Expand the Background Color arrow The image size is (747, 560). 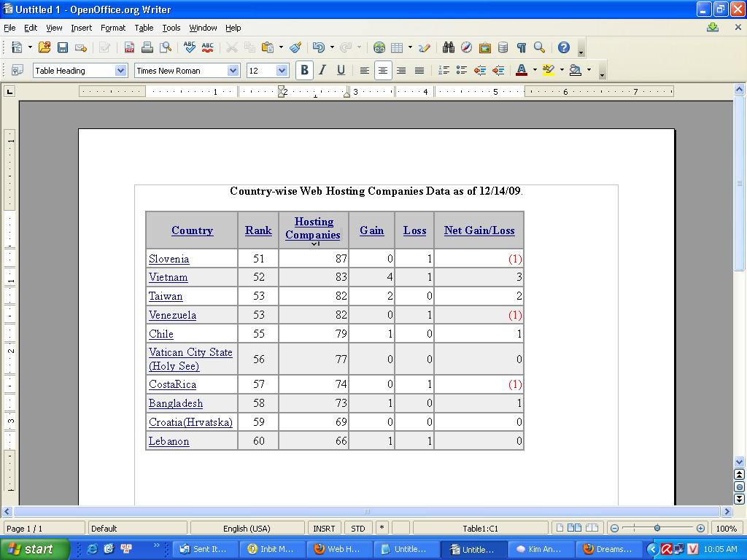[589, 71]
